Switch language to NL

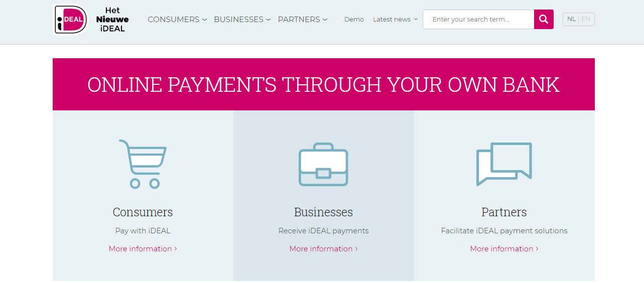[571, 19]
